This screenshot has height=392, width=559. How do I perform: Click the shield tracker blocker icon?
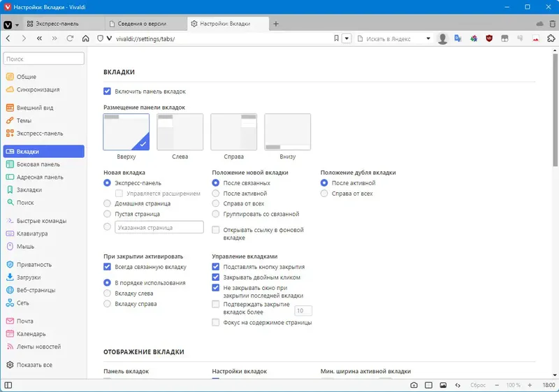tap(100, 38)
